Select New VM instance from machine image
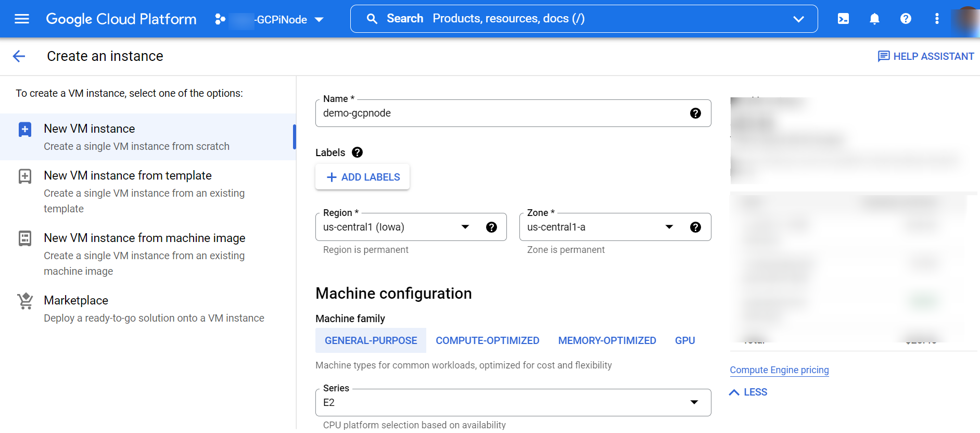Screen dimensions: 980x433 coord(148,254)
